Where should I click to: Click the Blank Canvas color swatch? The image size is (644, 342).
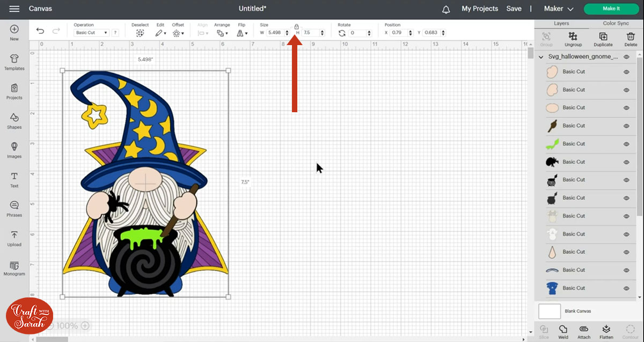(x=549, y=311)
